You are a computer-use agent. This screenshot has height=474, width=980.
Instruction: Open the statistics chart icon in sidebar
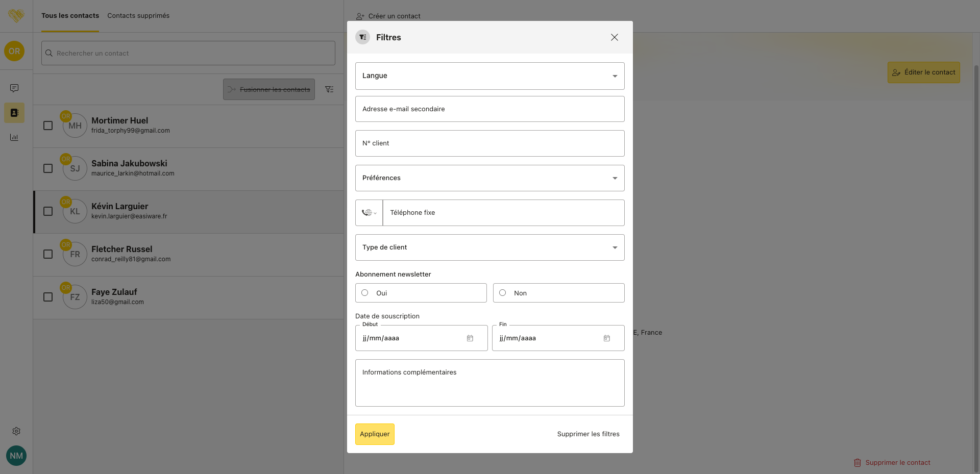14,137
